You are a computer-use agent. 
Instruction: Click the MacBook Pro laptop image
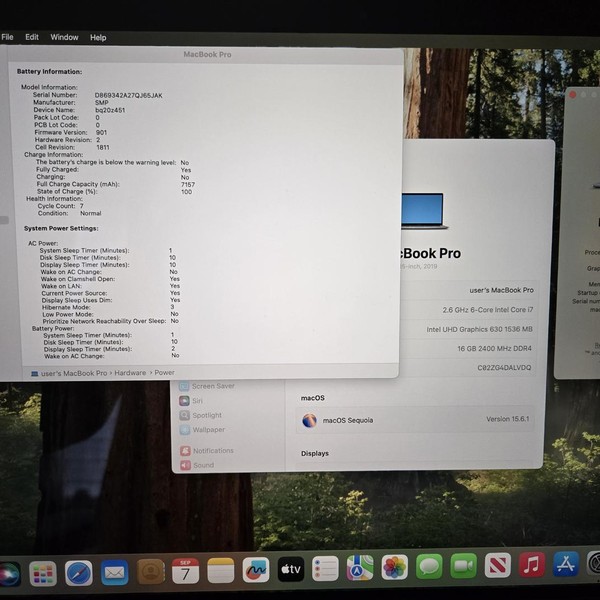click(422, 211)
